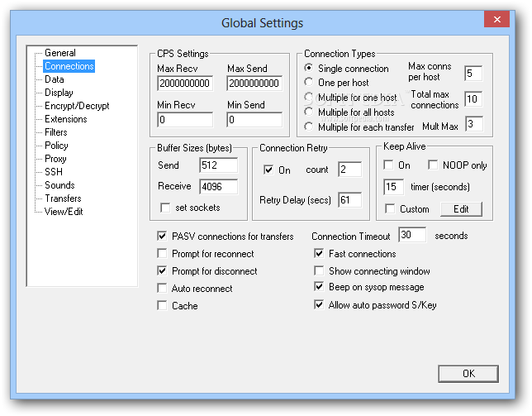This screenshot has height=416, width=532.
Task: Click the Edit button in Keep Alive
Action: [461, 209]
